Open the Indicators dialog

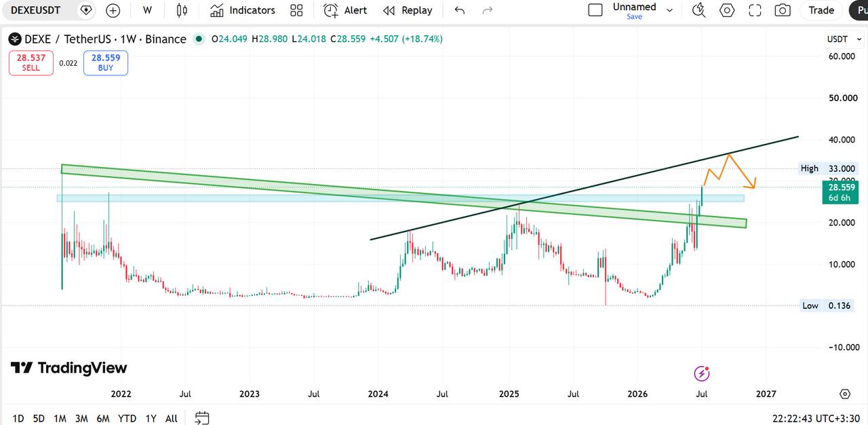point(242,10)
